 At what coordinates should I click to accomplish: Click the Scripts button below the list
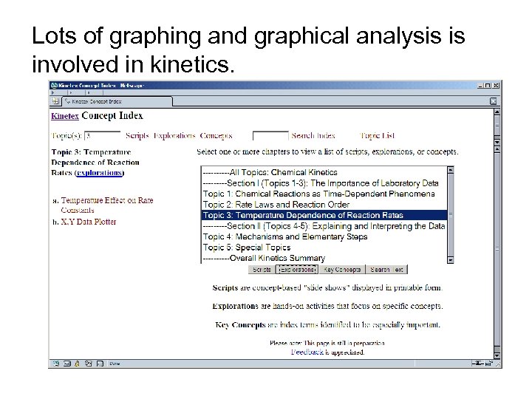click(x=262, y=270)
